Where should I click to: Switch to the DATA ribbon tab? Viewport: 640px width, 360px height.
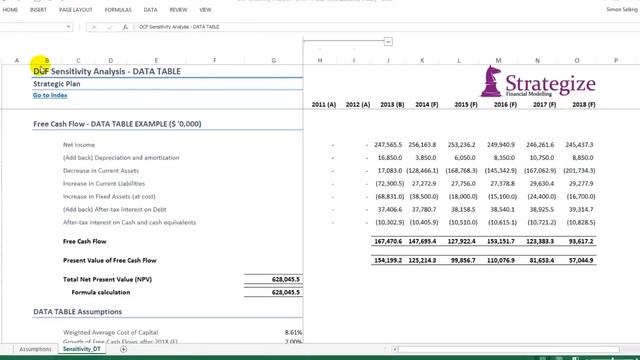(150, 9)
